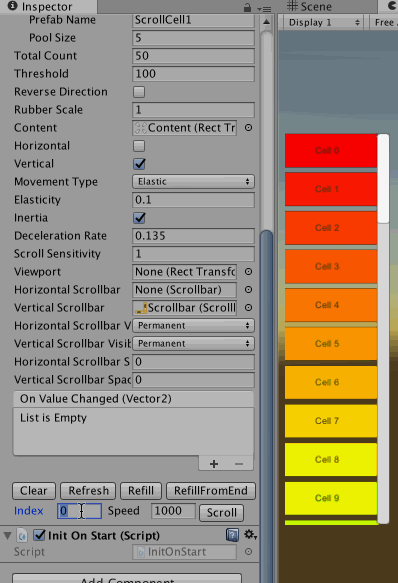Screen dimensions: 398x583
Task: Select the yellow Cell 8 item
Action: (331, 460)
